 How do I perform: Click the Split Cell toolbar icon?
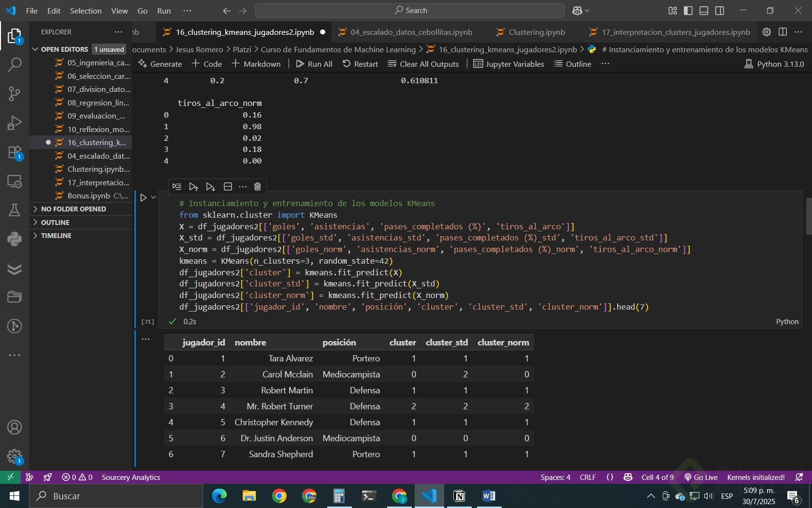228,187
